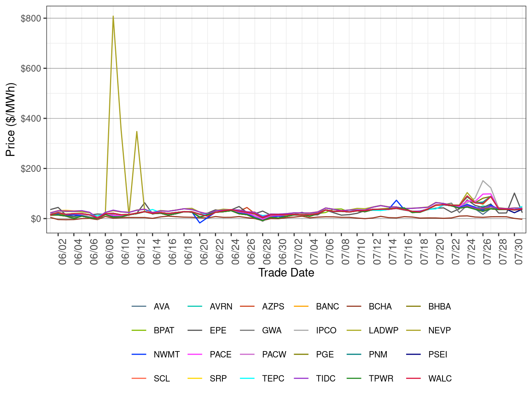Click the PSEI legend label
Screen dimensions: 532x399
pos(438,355)
